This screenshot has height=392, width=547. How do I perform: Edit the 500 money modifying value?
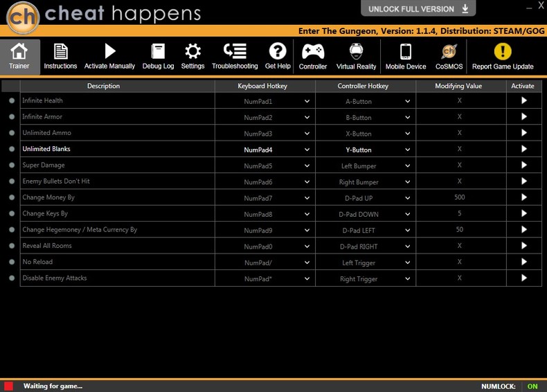[x=460, y=197]
